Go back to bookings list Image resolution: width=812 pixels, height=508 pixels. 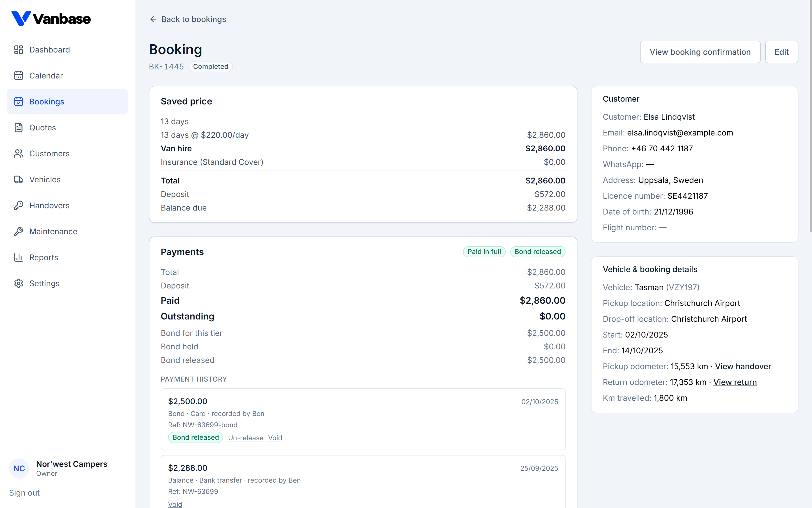click(x=187, y=19)
